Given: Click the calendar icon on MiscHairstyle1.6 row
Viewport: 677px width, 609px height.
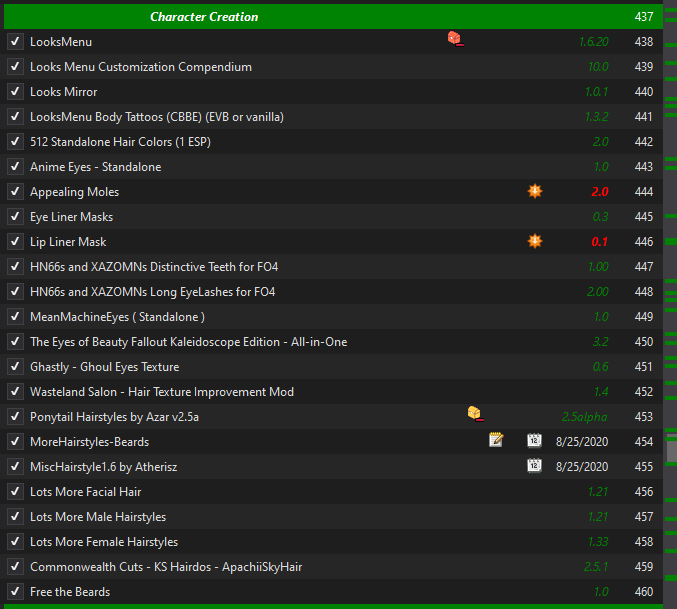Looking at the screenshot, I should (534, 465).
